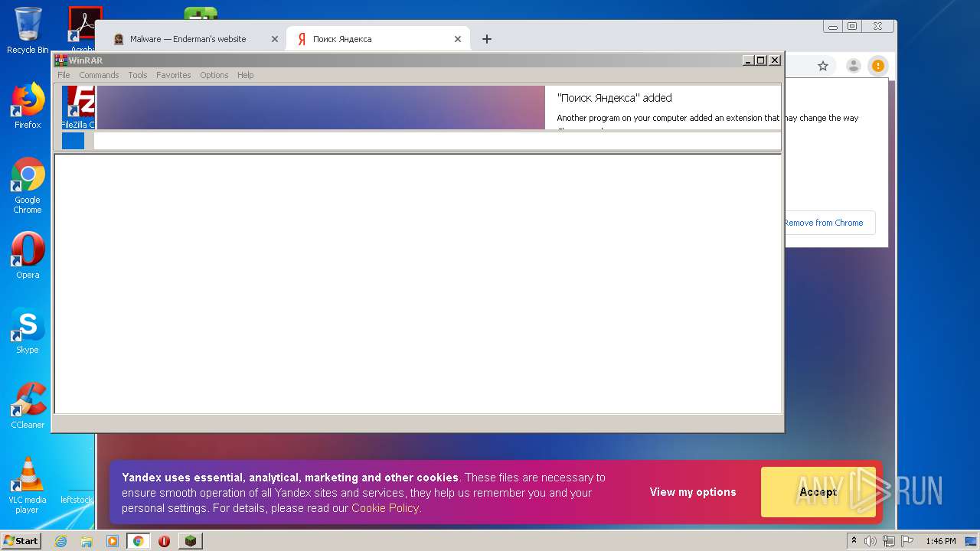This screenshot has width=980, height=551.
Task: Click the FileZilla shortcut icon
Action: click(78, 107)
